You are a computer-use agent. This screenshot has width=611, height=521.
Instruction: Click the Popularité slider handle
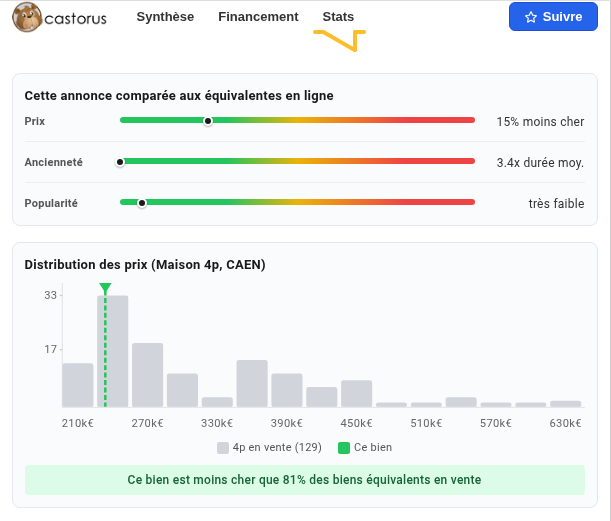point(142,203)
